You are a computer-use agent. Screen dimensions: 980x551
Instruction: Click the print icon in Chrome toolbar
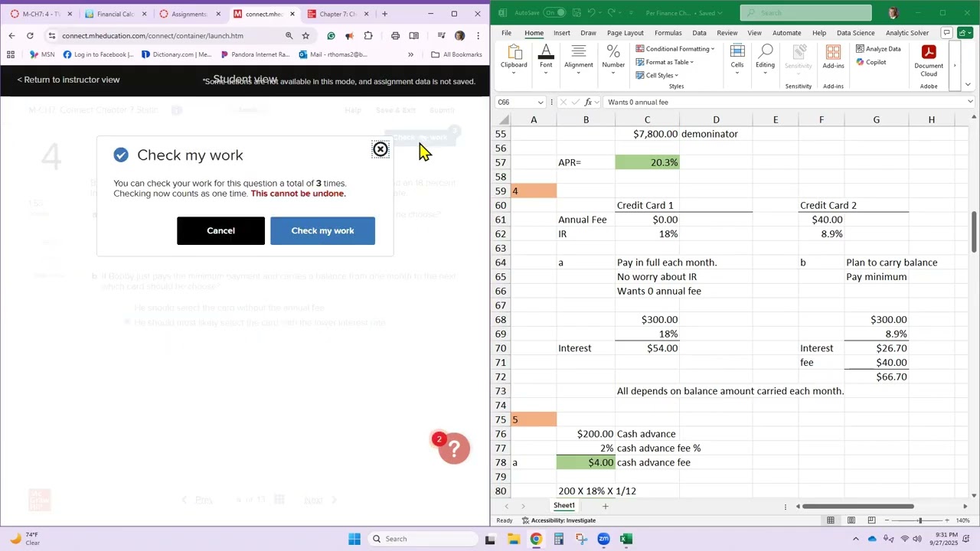click(x=395, y=35)
